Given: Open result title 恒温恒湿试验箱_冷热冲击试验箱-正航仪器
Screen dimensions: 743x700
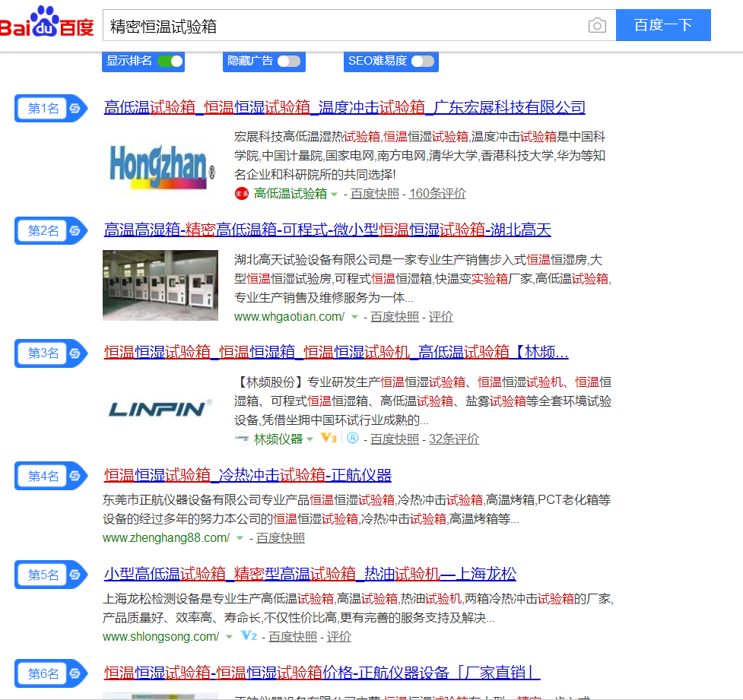Looking at the screenshot, I should coord(248,475).
